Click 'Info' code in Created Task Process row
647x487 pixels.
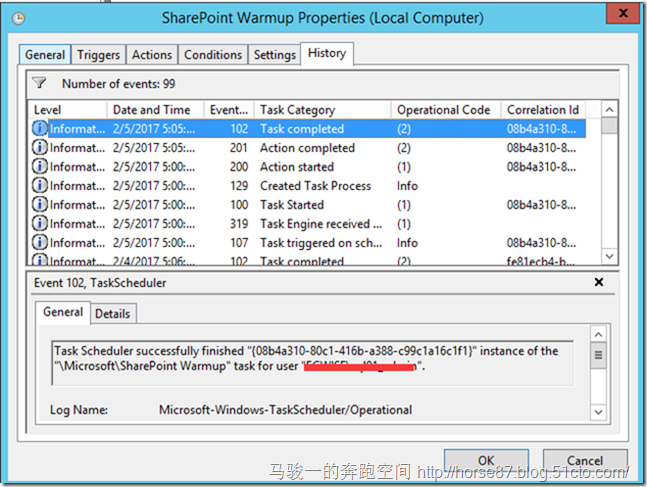point(407,186)
